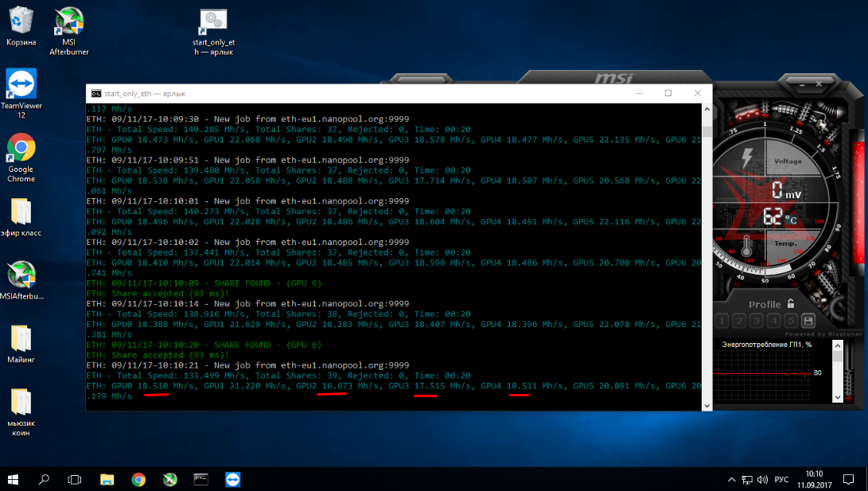Select Profile 5 in MSI Afterburner
This screenshot has height=491, width=868.
792,321
